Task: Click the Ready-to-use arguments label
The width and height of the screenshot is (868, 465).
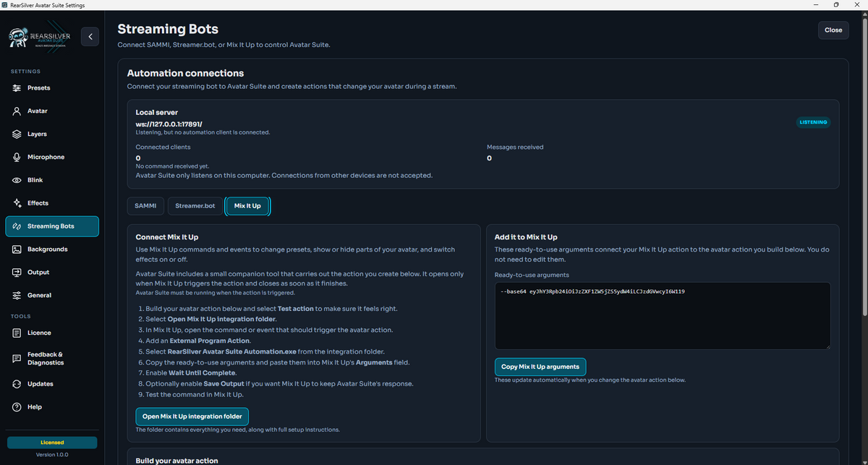Action: click(x=531, y=275)
